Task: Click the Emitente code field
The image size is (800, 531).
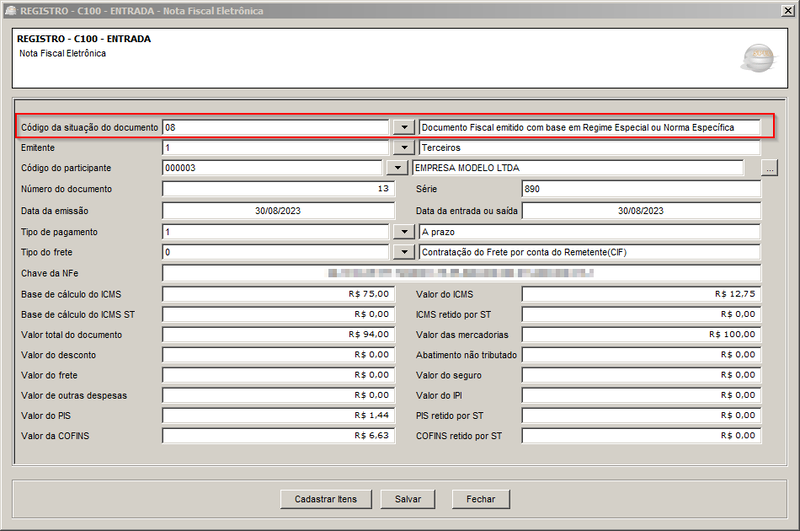Action: click(x=276, y=147)
